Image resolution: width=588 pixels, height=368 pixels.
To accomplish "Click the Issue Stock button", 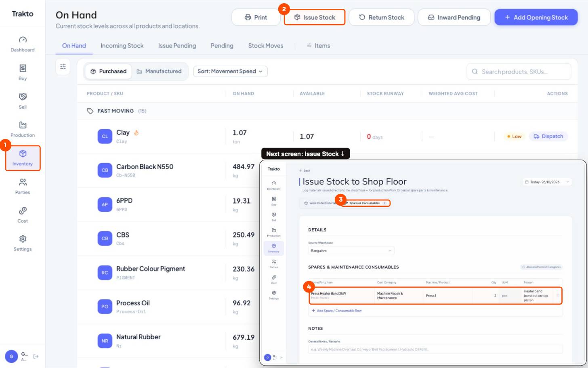I will 315,17.
